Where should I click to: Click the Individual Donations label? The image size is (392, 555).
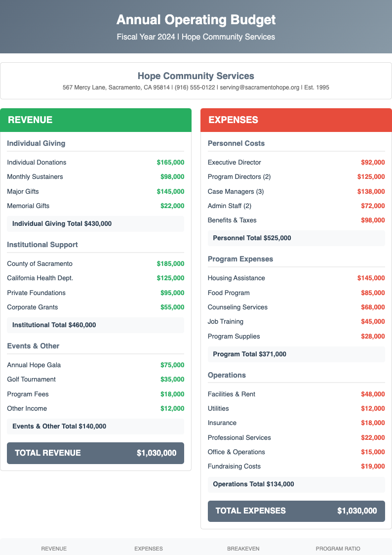coord(37,163)
